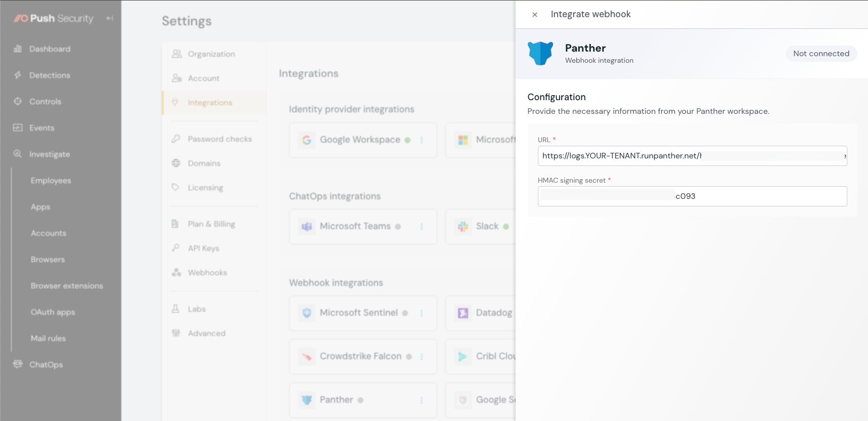
Task: Open Crowdstrike Falcon more options menu
Action: 422,357
